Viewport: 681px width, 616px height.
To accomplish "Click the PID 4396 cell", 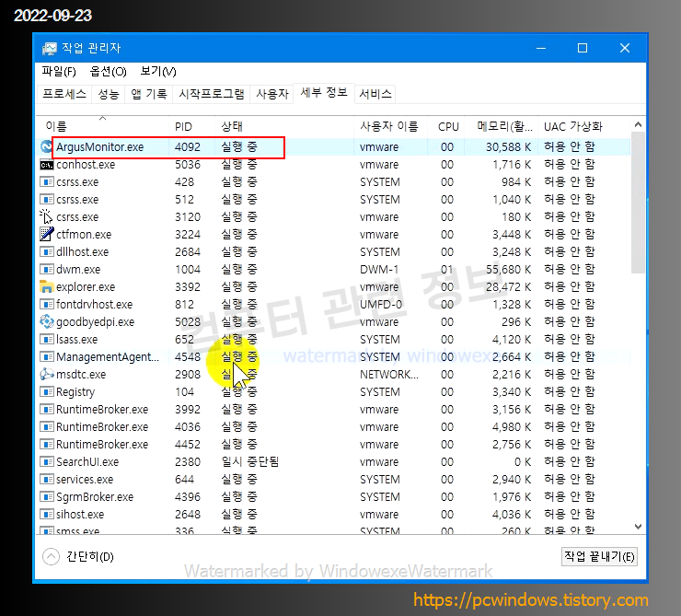I will coord(188,496).
